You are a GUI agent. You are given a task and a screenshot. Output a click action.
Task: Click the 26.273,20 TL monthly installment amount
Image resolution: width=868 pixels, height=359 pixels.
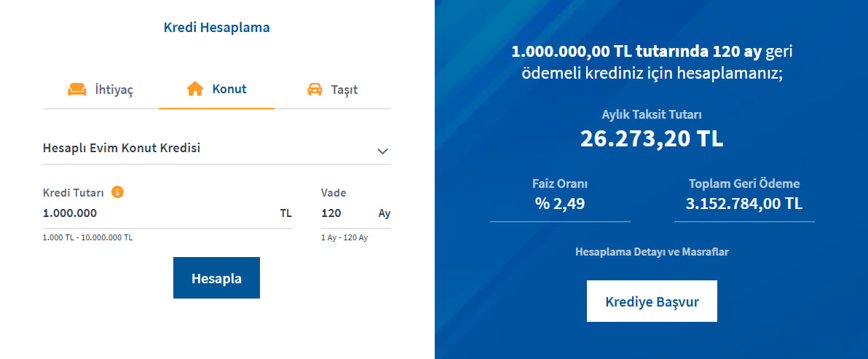tap(652, 138)
